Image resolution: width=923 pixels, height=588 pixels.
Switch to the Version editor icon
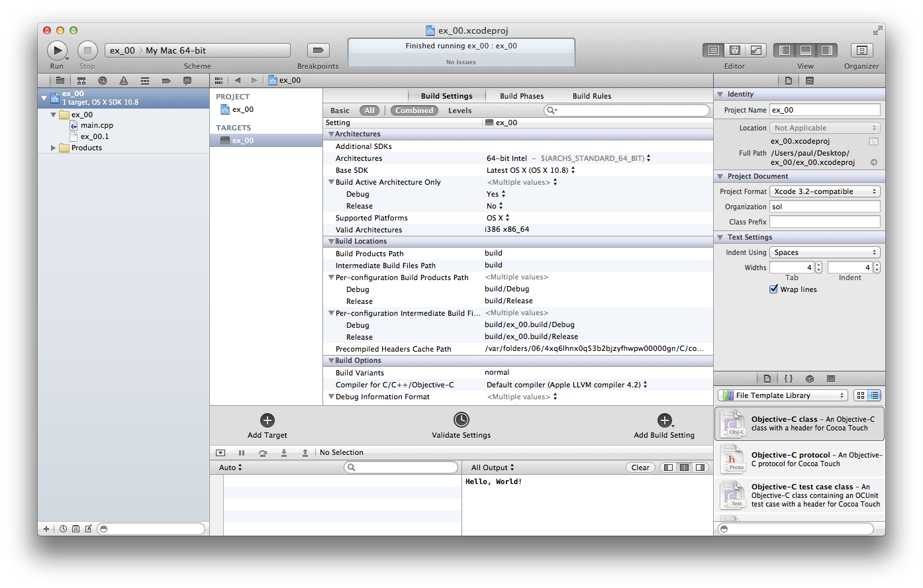pos(756,50)
